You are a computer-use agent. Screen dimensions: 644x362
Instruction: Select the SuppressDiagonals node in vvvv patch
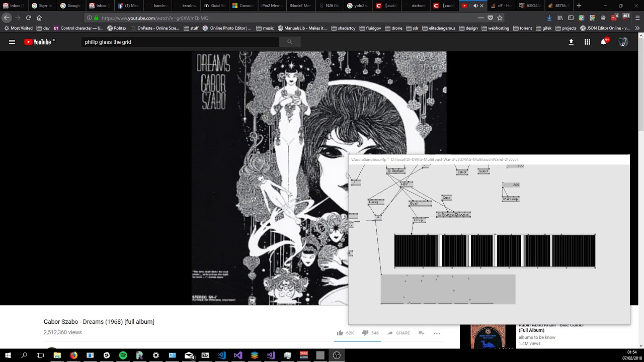point(453,215)
